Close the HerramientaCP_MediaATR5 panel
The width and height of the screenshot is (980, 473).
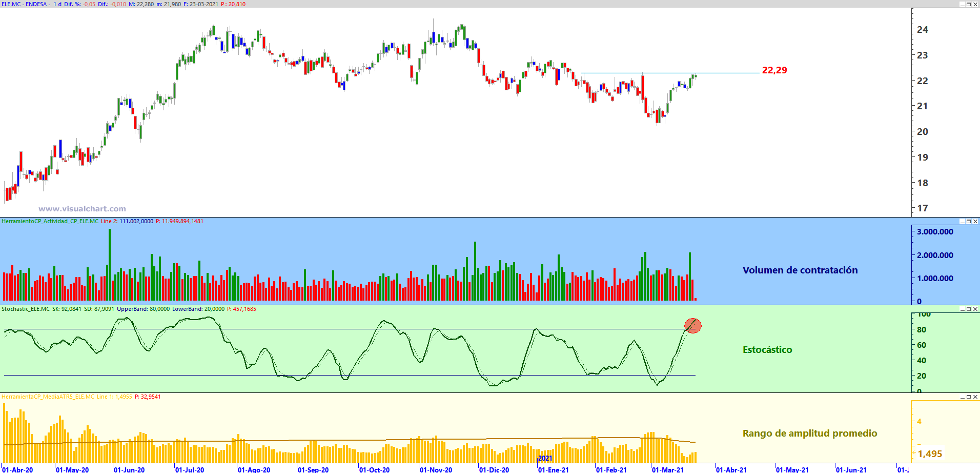[x=975, y=397]
